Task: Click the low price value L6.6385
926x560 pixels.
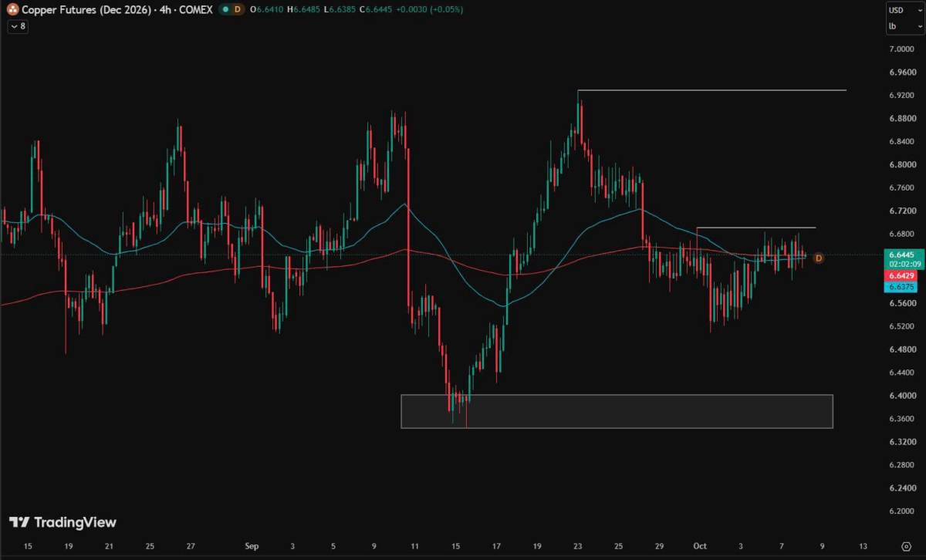Action: 340,9
